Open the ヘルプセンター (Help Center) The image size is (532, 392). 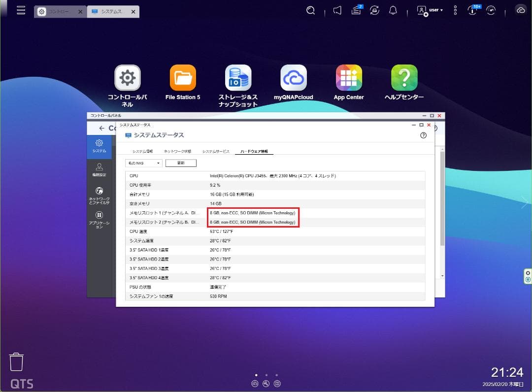tap(404, 78)
